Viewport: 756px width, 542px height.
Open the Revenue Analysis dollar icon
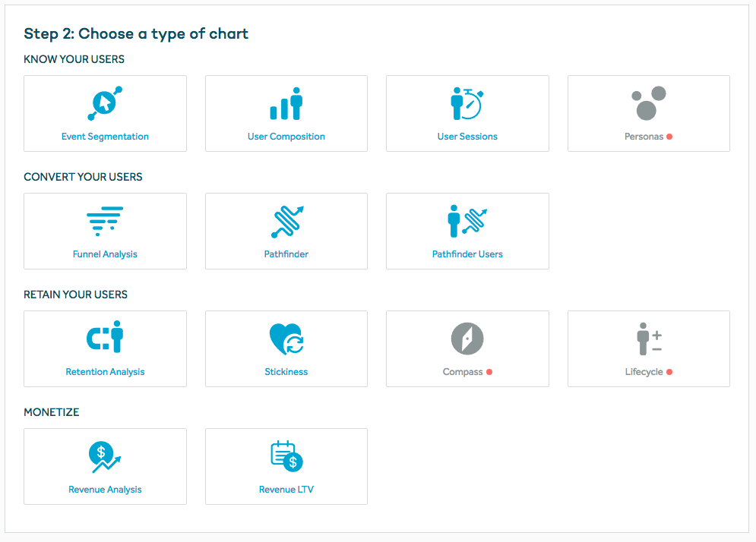105,457
